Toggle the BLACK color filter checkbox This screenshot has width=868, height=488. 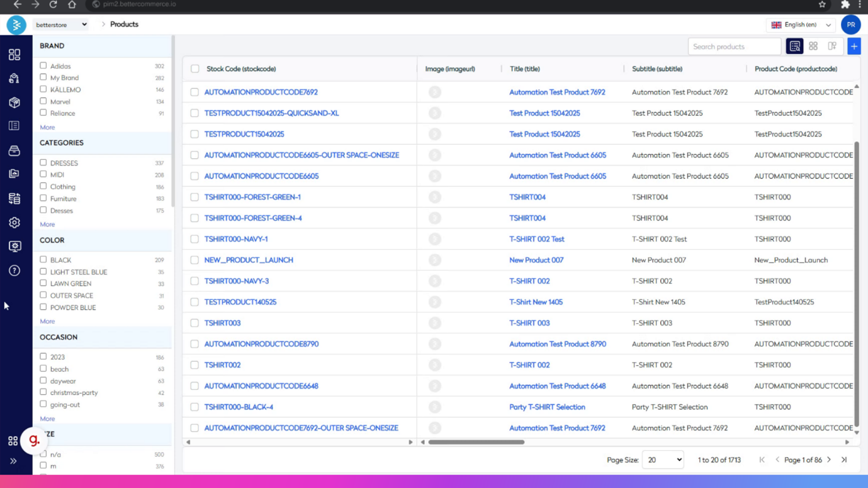[43, 259]
